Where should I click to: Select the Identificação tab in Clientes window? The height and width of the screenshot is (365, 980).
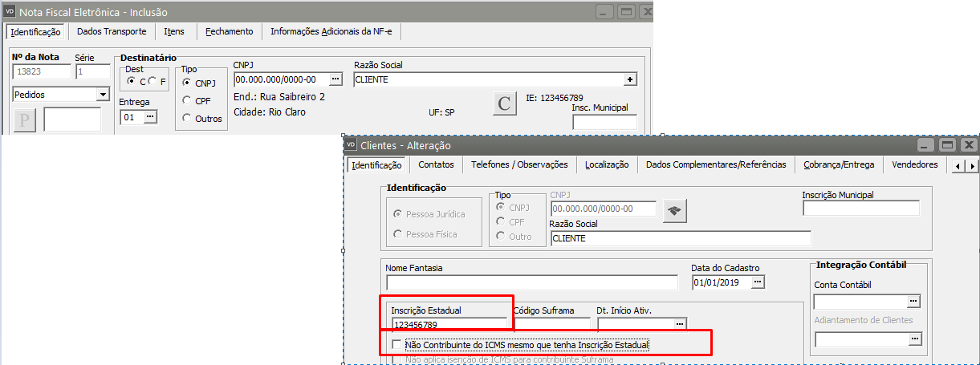[x=377, y=165]
